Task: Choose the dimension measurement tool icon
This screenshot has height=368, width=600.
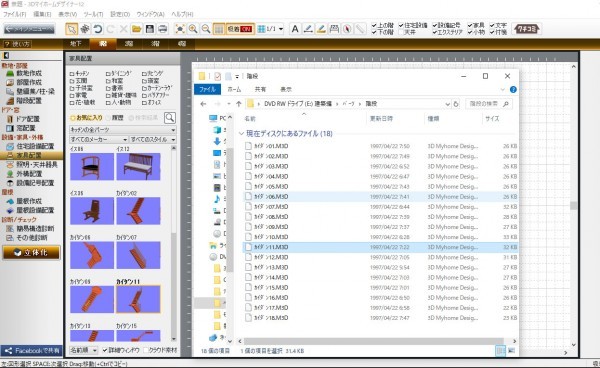Action: point(334,29)
